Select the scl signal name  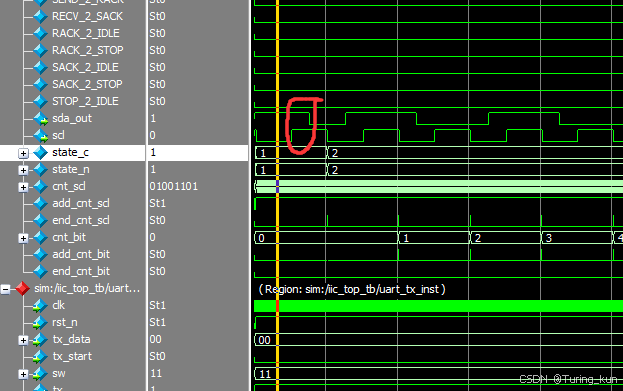pyautogui.click(x=58, y=135)
